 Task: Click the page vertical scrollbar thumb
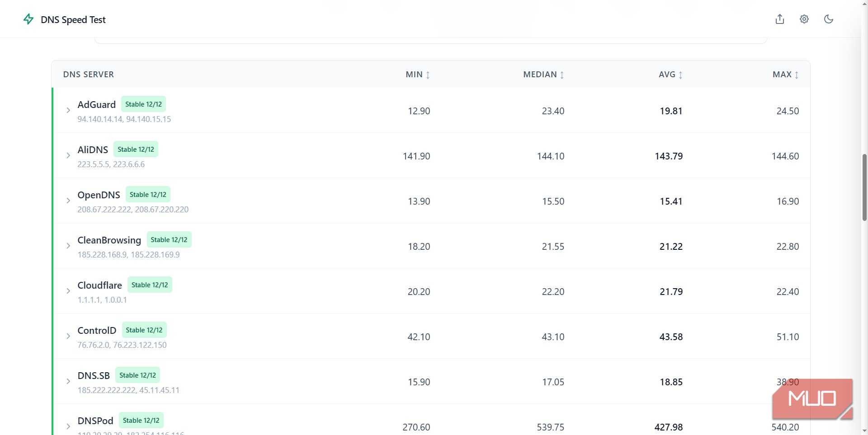click(x=864, y=187)
